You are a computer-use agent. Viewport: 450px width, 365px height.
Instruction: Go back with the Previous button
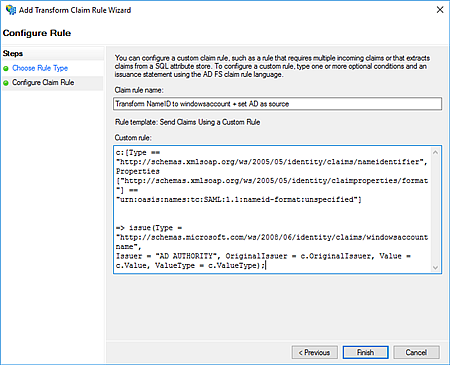314,352
